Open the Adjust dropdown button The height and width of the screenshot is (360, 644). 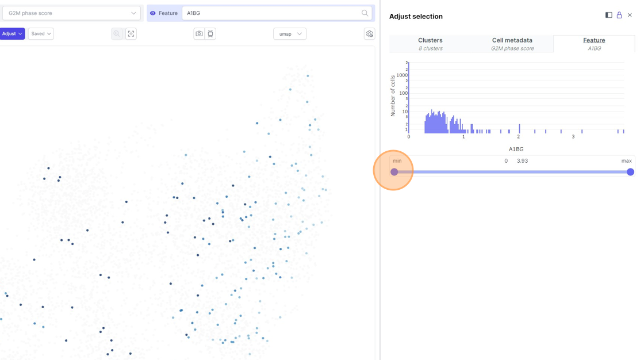tap(12, 34)
